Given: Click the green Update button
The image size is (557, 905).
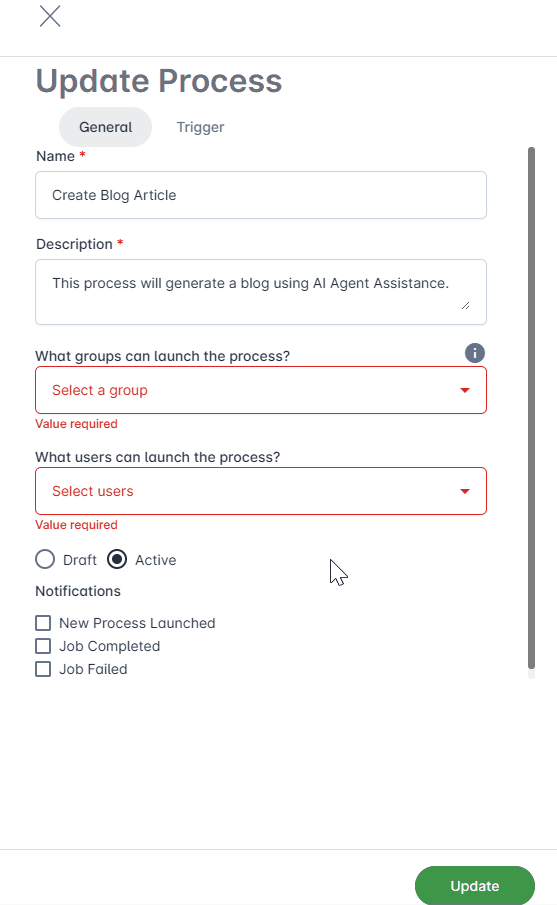Looking at the screenshot, I should point(475,885).
